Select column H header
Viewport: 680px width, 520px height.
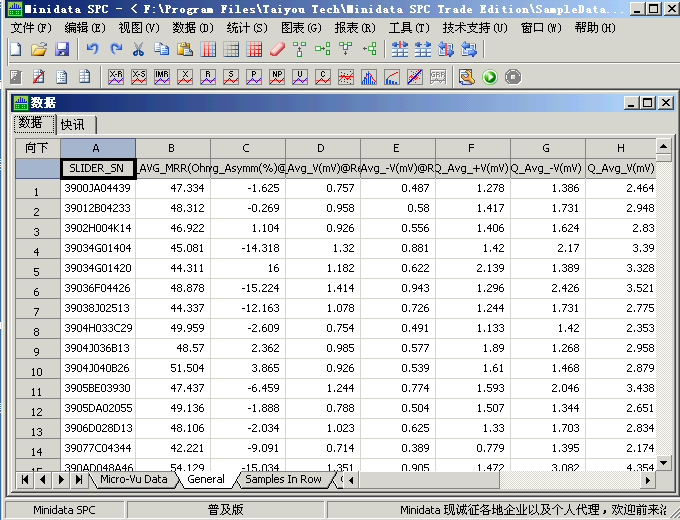click(621, 148)
